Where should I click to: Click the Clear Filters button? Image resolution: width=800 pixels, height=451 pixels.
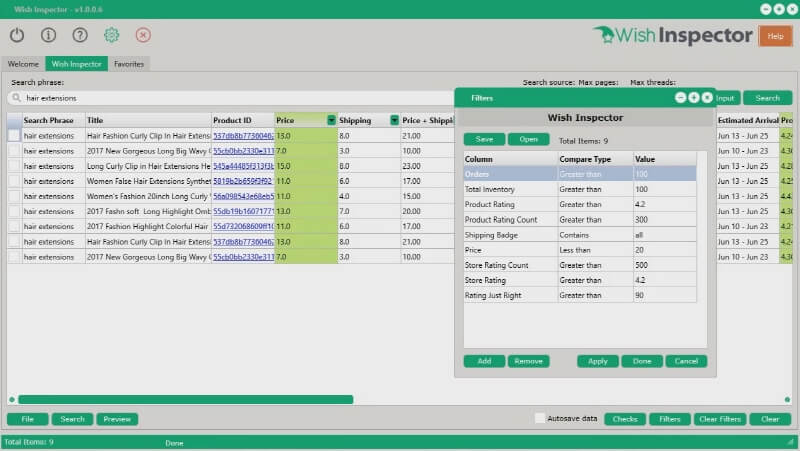[720, 419]
